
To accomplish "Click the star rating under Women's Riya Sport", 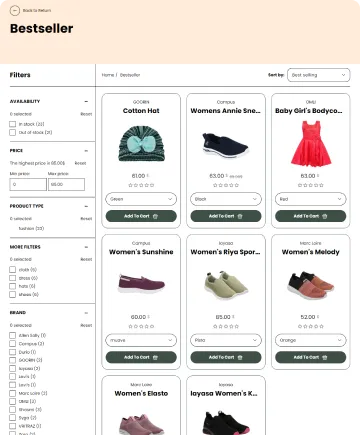I will (226, 326).
